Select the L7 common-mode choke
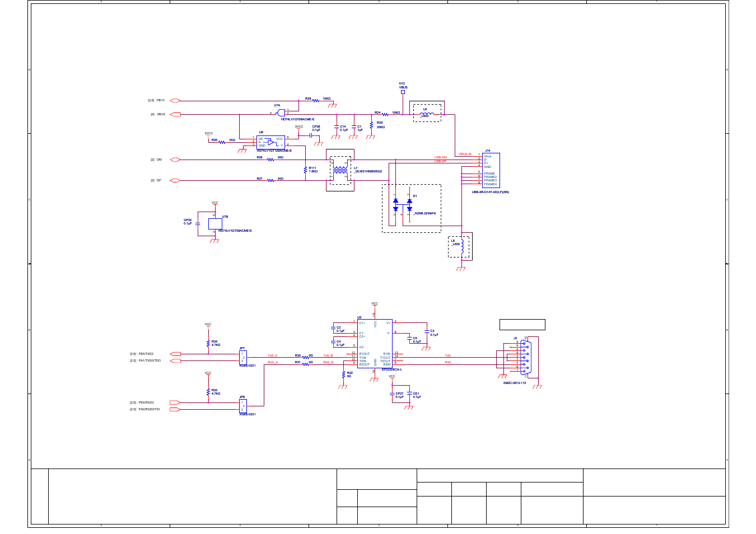The width and height of the screenshot is (756, 534). (x=340, y=170)
